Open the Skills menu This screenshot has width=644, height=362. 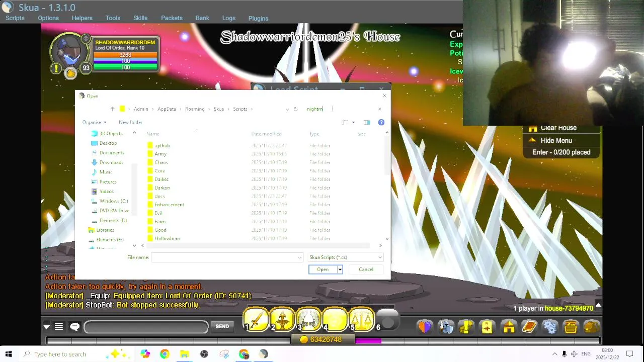click(x=140, y=18)
